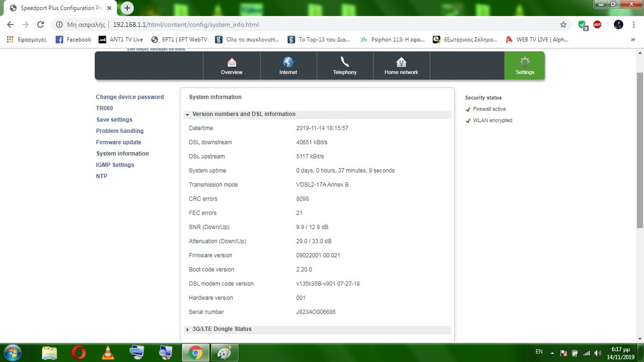This screenshot has height=362, width=644.
Task: Switch to the Paint taskbar window
Action: pyautogui.click(x=224, y=352)
